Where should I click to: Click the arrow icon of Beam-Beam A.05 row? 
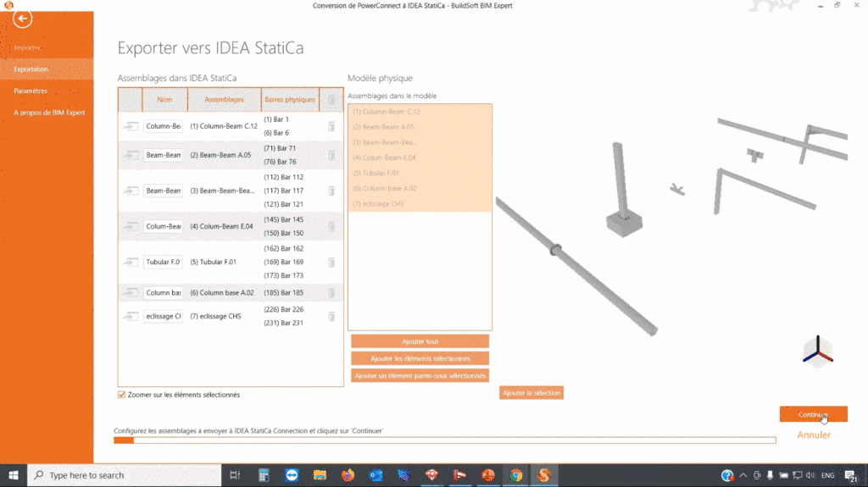(x=131, y=155)
